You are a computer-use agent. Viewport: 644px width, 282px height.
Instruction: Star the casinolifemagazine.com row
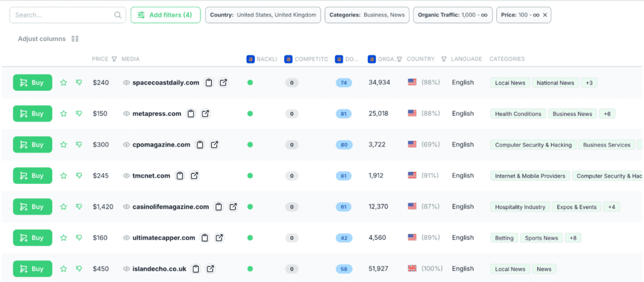(x=64, y=206)
